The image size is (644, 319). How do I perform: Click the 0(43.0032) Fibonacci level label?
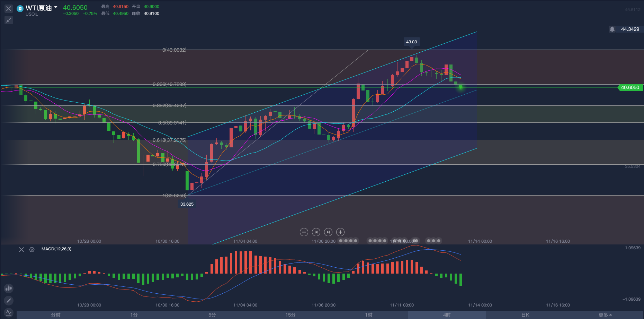[x=175, y=50]
